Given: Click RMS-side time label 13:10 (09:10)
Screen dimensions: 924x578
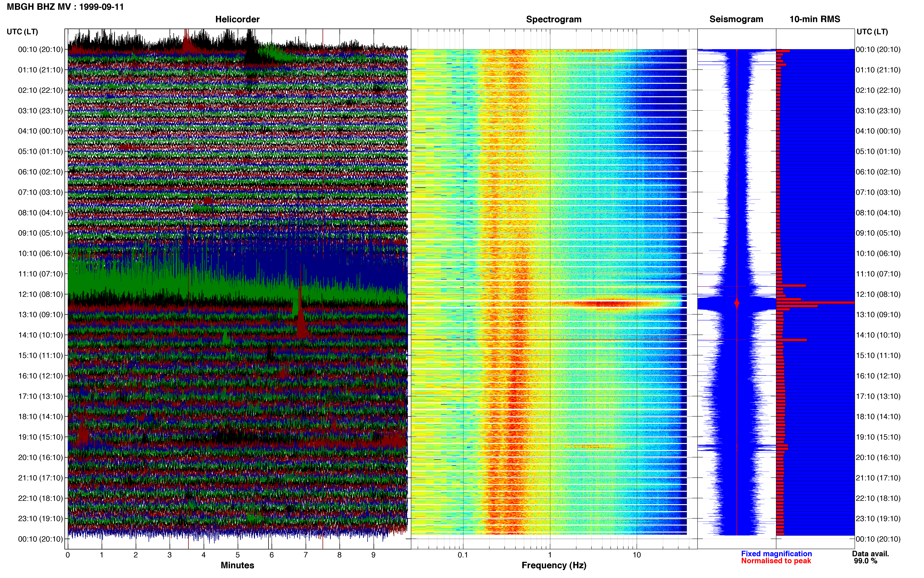Looking at the screenshot, I should pos(878,315).
